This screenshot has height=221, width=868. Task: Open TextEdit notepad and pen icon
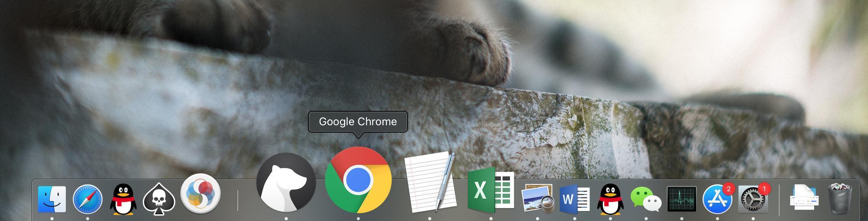[430, 182]
